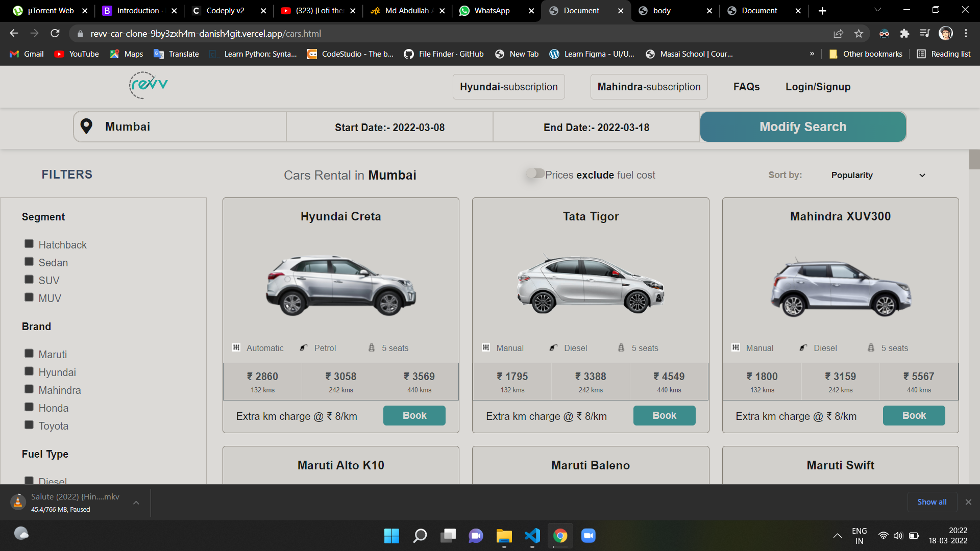
Task: Open Visual Studio Code from taskbar
Action: click(532, 536)
